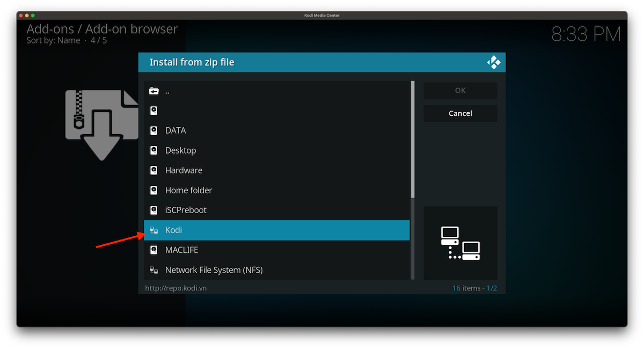Click the drive icon beside Desktop
The height and width of the screenshot is (349, 644).
pyautogui.click(x=154, y=150)
